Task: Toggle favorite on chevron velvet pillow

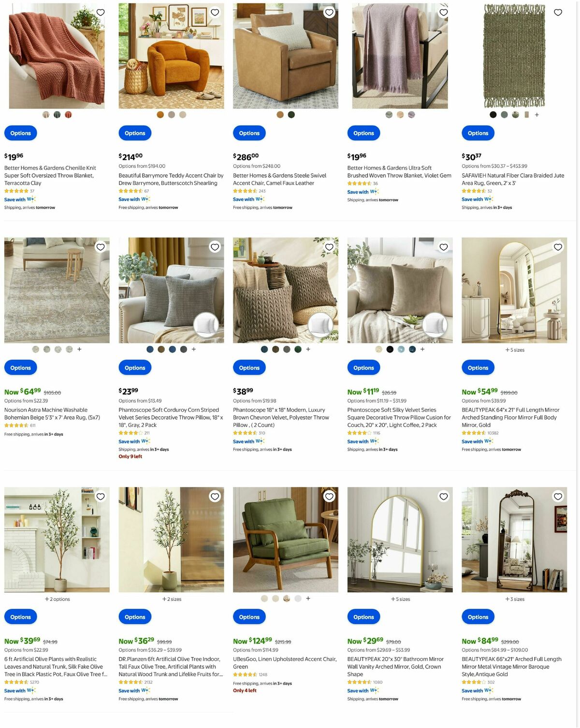Action: point(329,247)
